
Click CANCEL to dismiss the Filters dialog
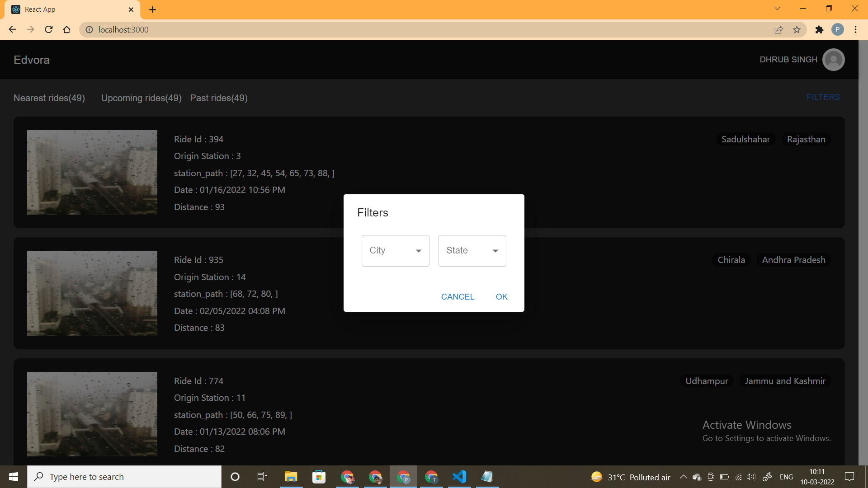458,297
